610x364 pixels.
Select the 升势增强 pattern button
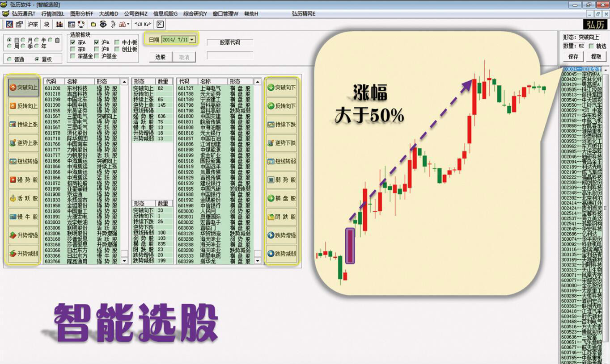24,235
